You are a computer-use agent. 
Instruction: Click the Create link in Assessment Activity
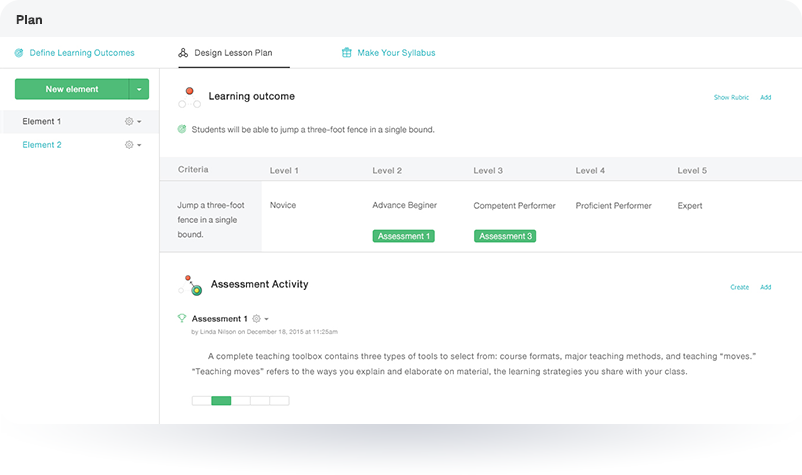click(739, 287)
